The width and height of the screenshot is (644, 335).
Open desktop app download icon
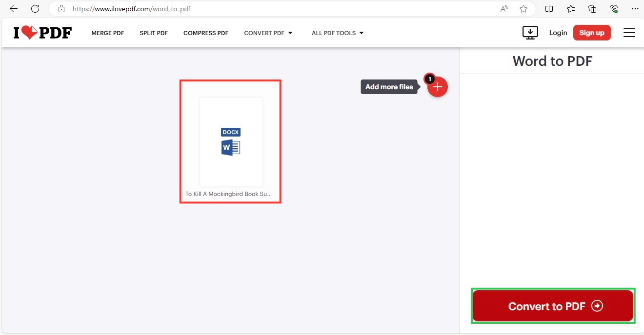530,33
